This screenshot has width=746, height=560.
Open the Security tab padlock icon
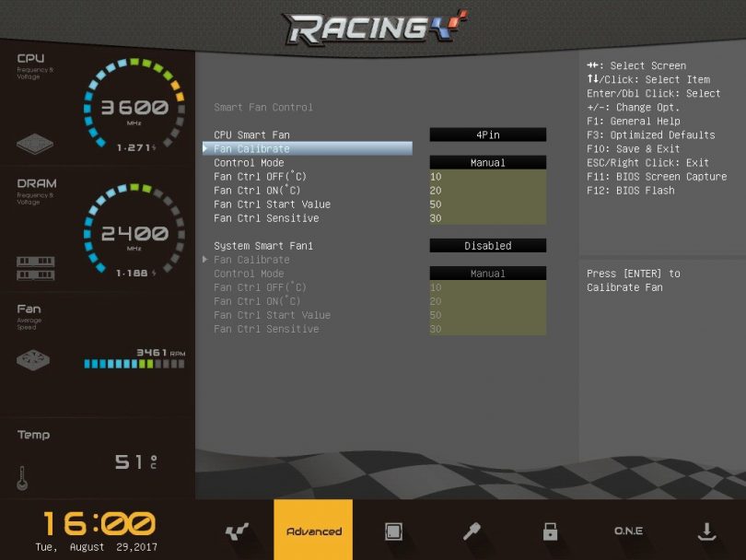tap(550, 531)
